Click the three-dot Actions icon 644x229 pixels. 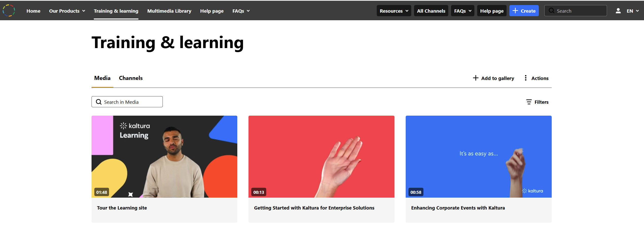pyautogui.click(x=526, y=78)
